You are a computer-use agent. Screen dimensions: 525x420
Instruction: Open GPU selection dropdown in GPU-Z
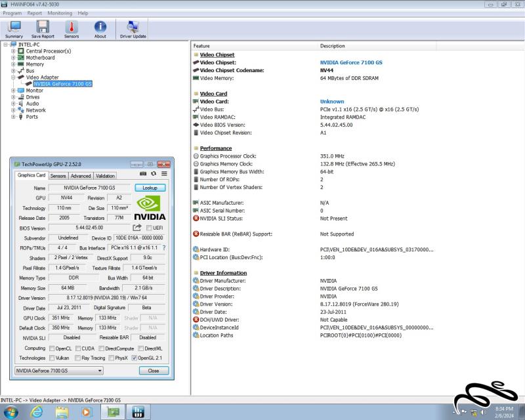59,371
